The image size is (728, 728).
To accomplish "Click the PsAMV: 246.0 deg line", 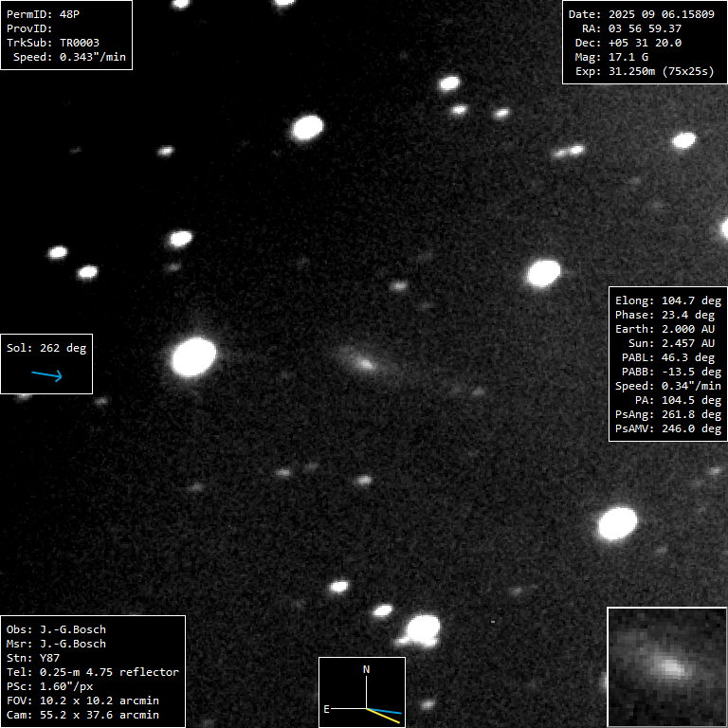I will point(668,428).
